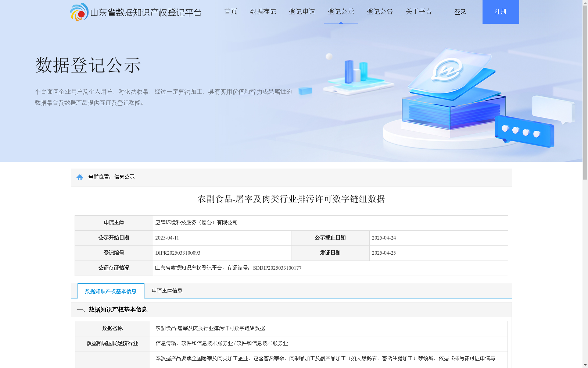Click the end date 2025-04-24
The image size is (588, 368).
pos(384,238)
